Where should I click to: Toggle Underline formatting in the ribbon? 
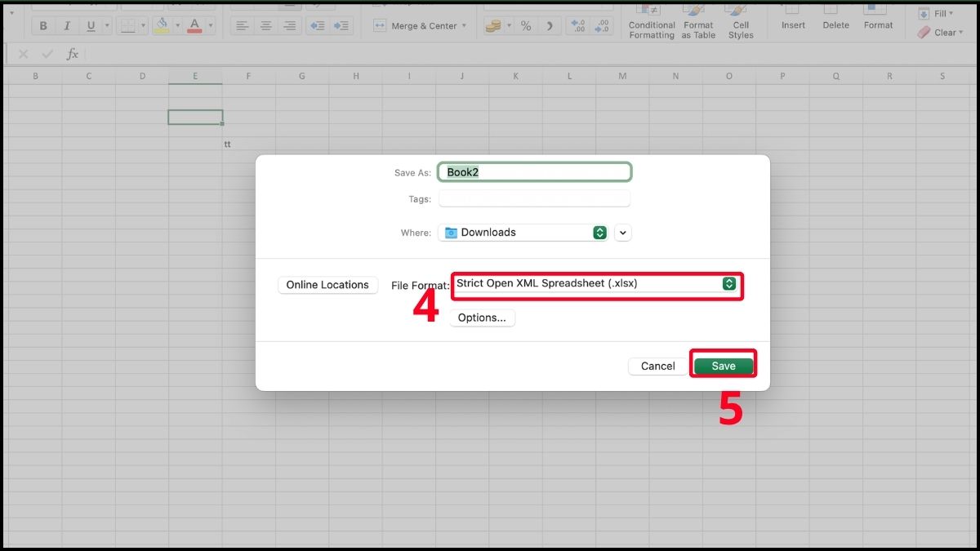90,26
